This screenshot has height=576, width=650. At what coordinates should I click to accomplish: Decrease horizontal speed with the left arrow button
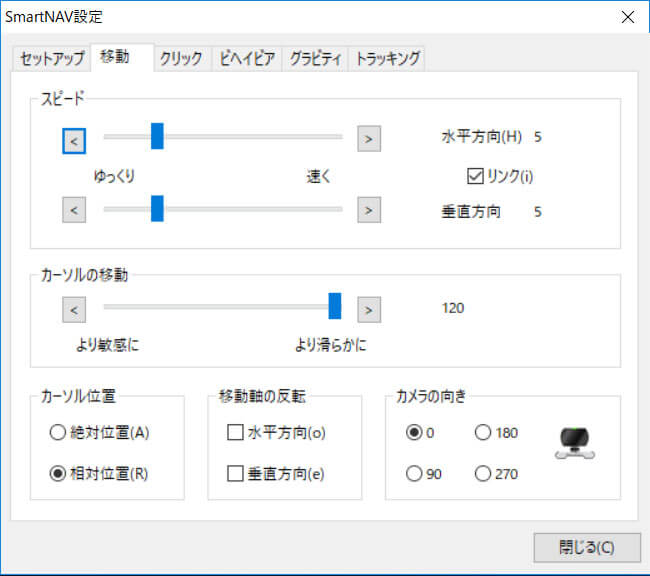tap(74, 141)
